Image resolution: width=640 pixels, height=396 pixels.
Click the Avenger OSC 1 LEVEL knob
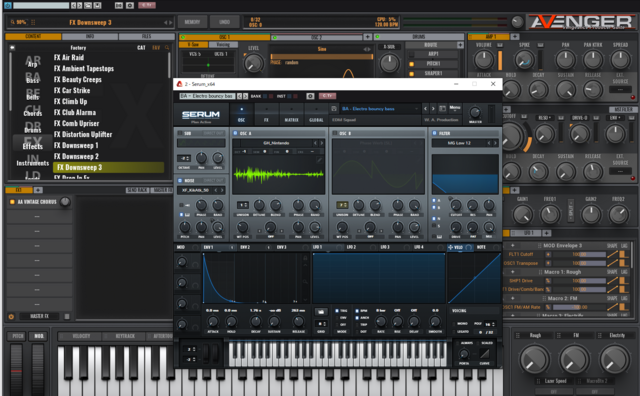click(x=253, y=63)
